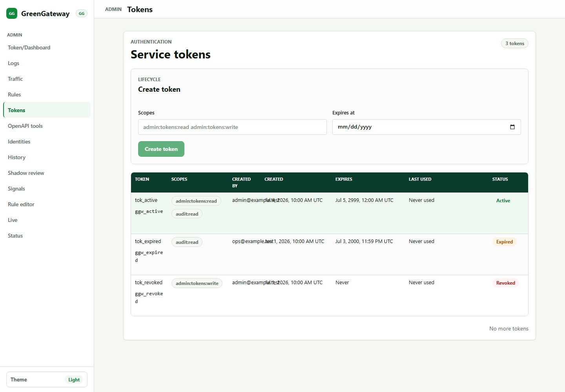Select the Tokens sidebar item
565x392 pixels.
click(x=47, y=110)
